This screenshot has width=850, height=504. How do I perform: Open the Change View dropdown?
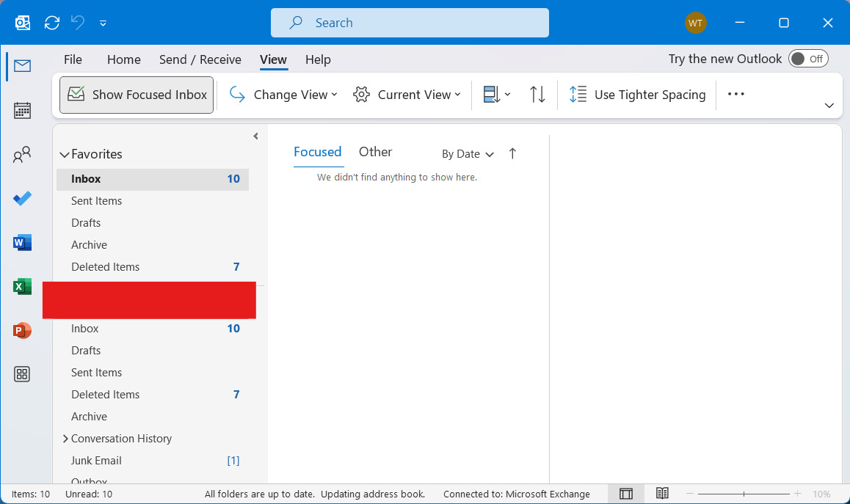point(283,95)
